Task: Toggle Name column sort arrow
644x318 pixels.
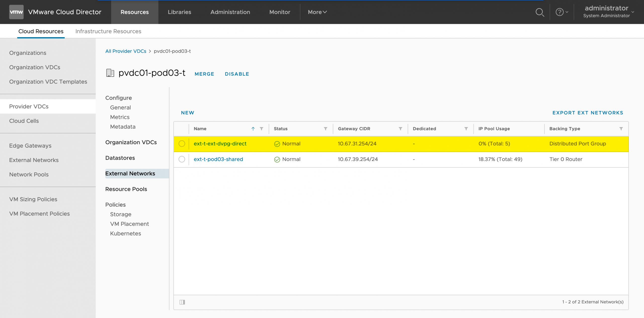Action: click(x=253, y=129)
